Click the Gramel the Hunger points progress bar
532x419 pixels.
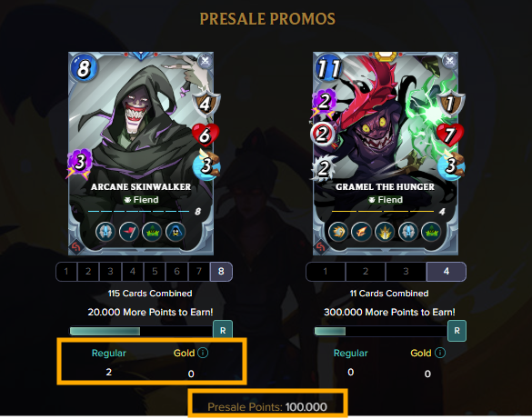pos(381,331)
